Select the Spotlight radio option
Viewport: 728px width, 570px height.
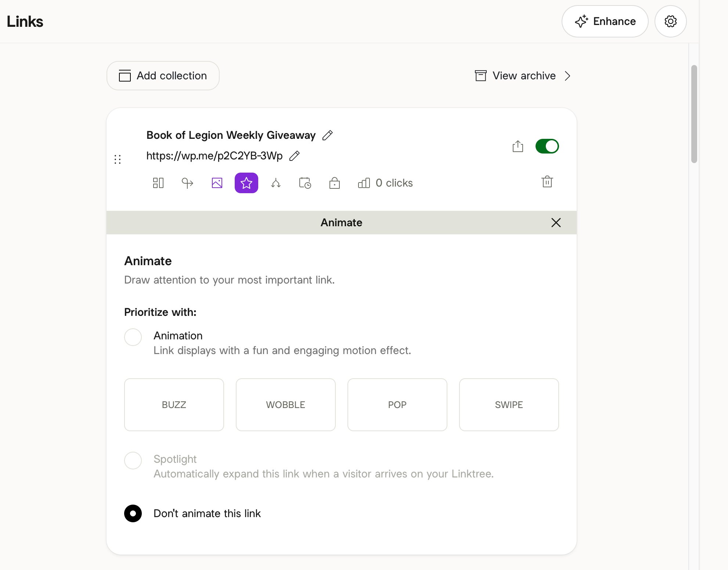tap(133, 461)
